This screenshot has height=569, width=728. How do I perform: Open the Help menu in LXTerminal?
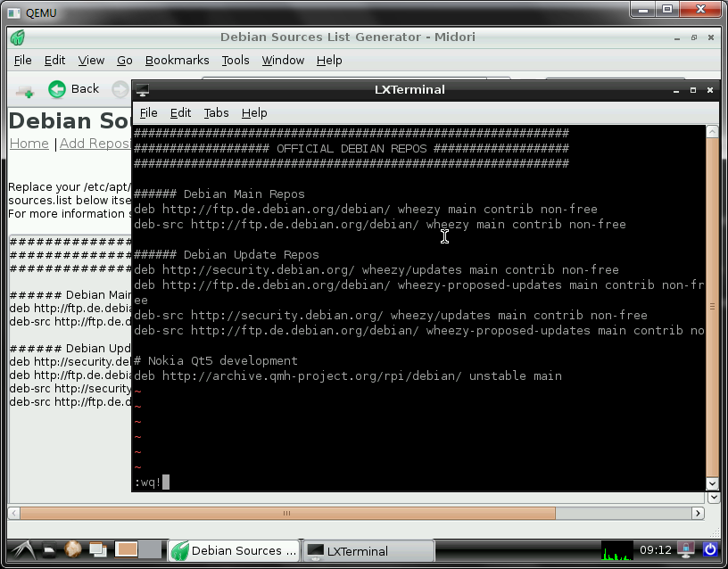tap(254, 112)
